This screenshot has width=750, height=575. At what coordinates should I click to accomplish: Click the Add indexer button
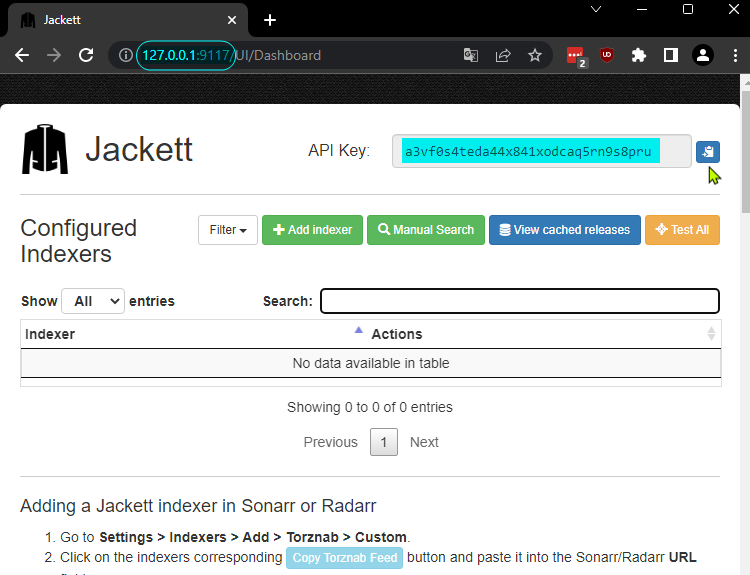pyautogui.click(x=312, y=230)
